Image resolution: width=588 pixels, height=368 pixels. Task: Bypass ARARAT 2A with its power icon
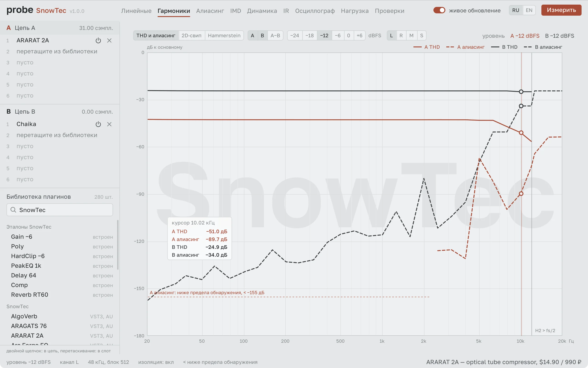coord(98,40)
